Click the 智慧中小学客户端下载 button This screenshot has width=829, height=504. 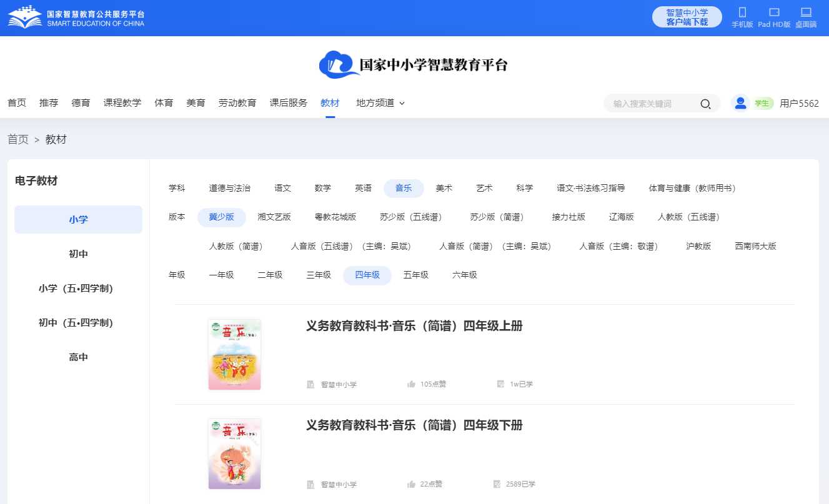pyautogui.click(x=687, y=17)
